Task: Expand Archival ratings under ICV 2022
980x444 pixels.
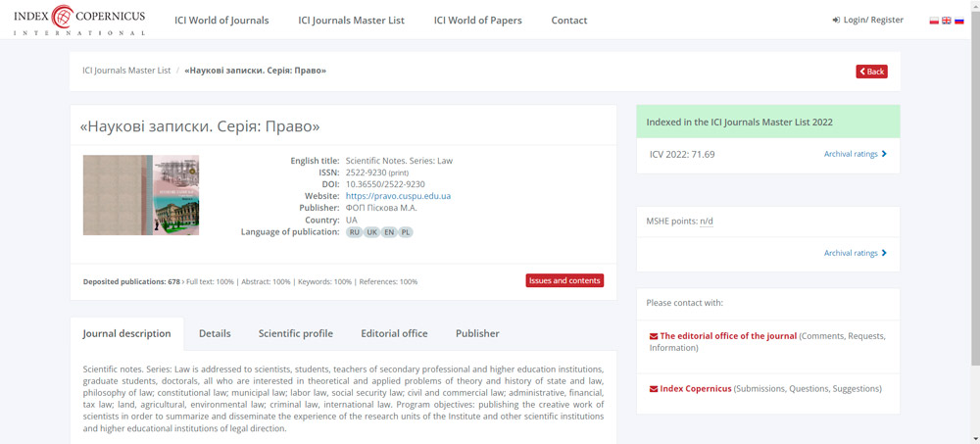Action: point(855,154)
